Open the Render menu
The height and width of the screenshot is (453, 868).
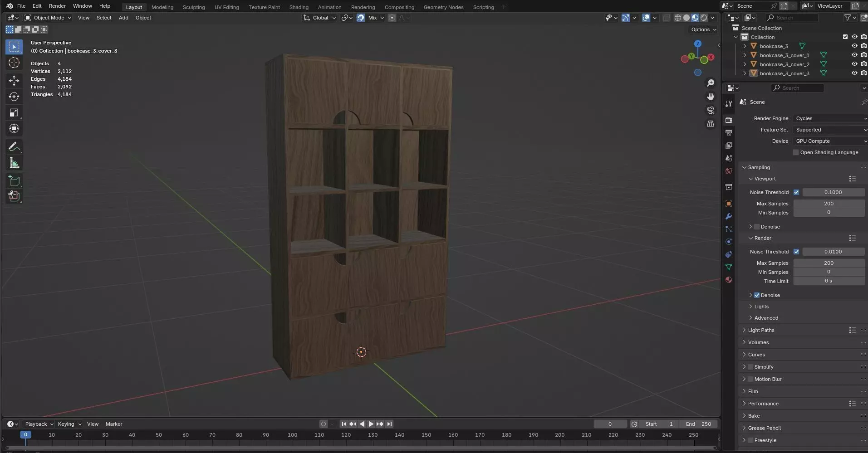pos(57,6)
